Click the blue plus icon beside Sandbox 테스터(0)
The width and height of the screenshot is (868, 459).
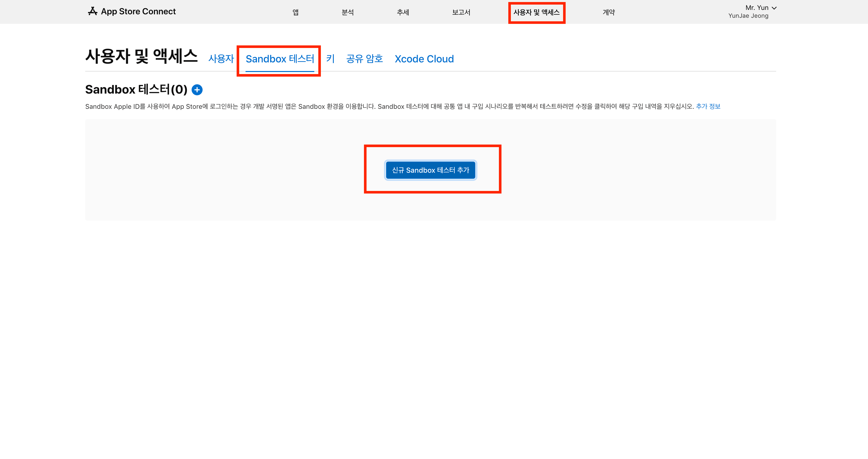coord(197,90)
